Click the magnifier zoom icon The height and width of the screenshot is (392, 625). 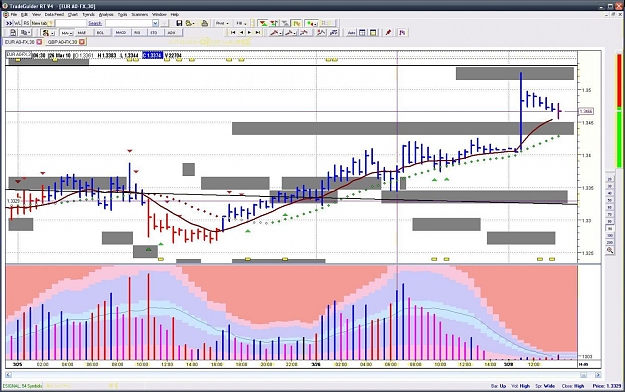[610, 250]
